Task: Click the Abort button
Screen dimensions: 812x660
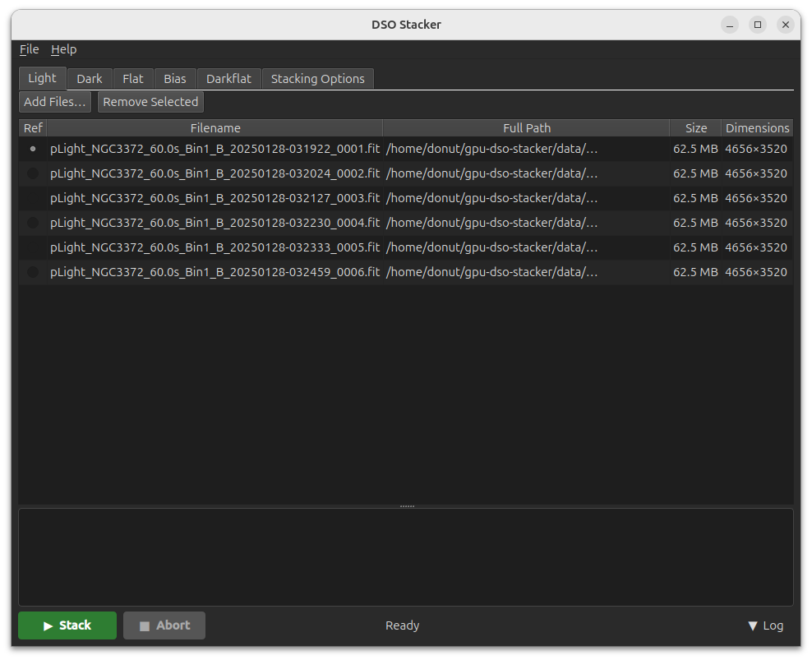Action: [164, 625]
